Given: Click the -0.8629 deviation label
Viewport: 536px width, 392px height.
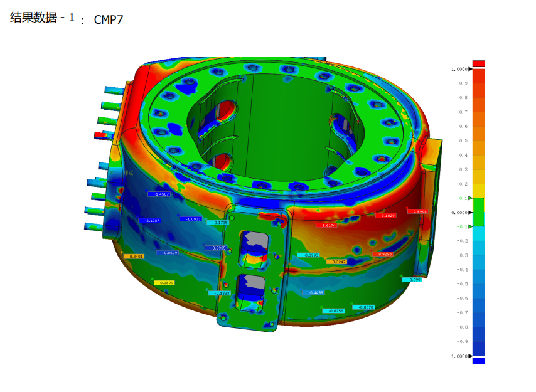Looking at the screenshot, I should [x=167, y=253].
